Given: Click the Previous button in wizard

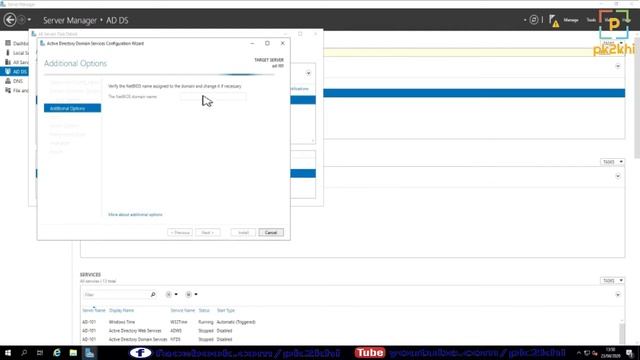Looking at the screenshot, I should (x=180, y=233).
